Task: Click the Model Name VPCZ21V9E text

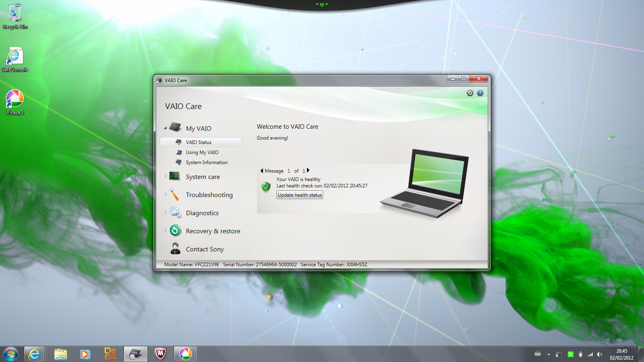Action: click(192, 265)
